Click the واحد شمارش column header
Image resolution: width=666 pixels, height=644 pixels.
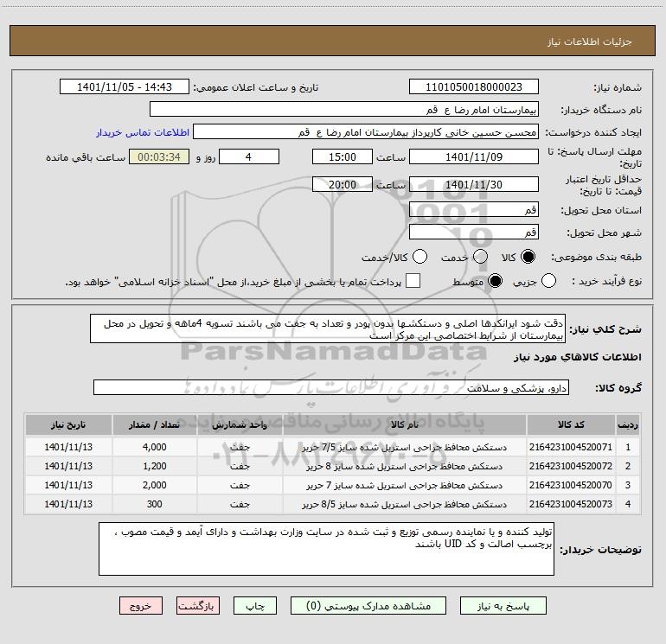240,424
